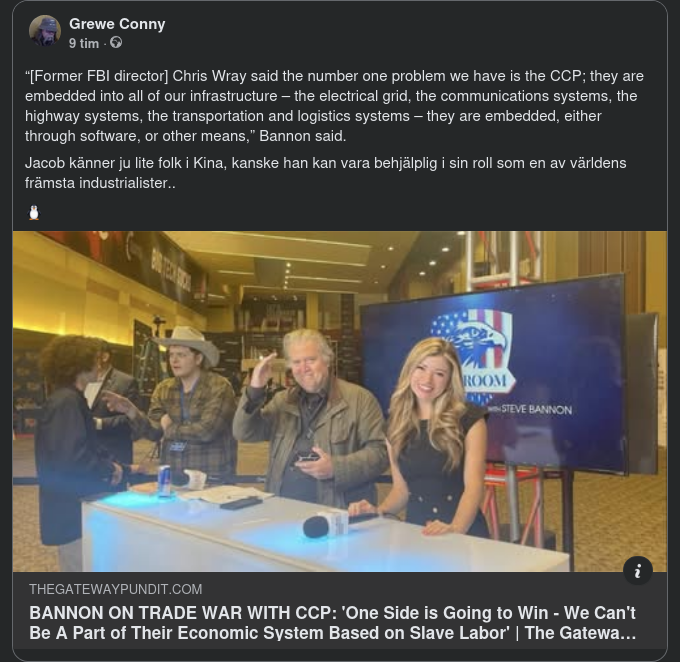The height and width of the screenshot is (662, 680).
Task: Open headline 'BANNON ON TRADE WAR WITH CCP'
Action: (x=333, y=623)
